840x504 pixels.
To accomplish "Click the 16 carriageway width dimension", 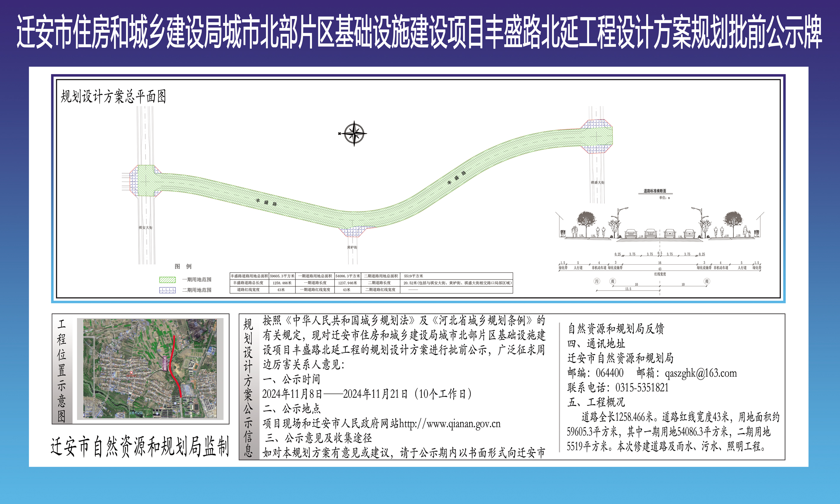I will point(660,263).
